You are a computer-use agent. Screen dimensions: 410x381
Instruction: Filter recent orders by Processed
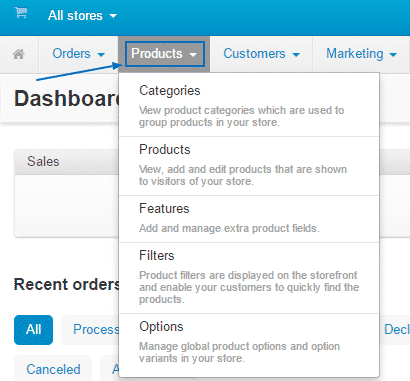(90, 330)
